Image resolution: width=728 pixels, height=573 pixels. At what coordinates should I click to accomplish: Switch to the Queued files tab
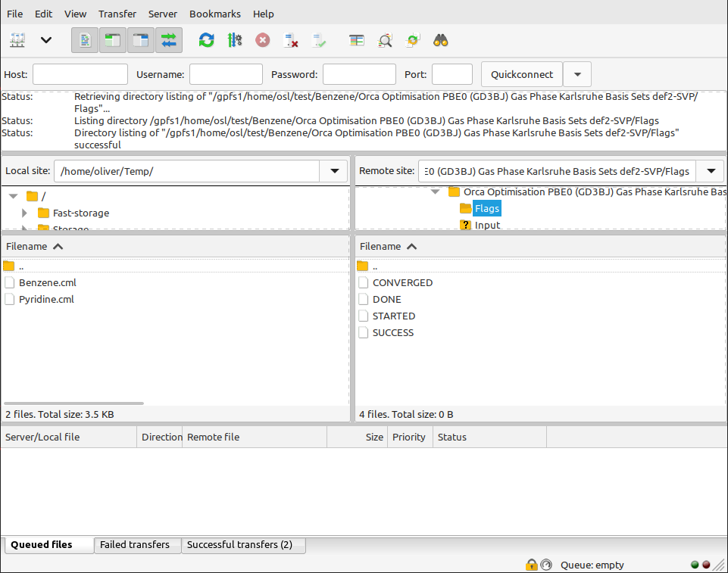[48, 545]
